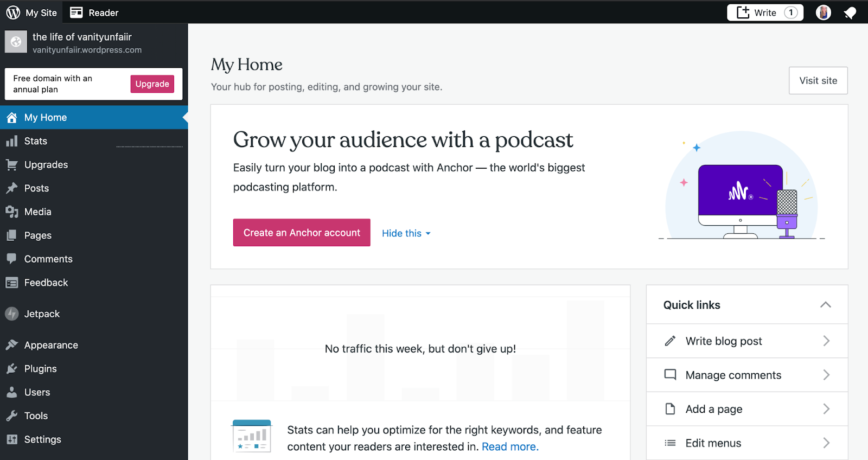Click the Comments bubble icon

12,259
